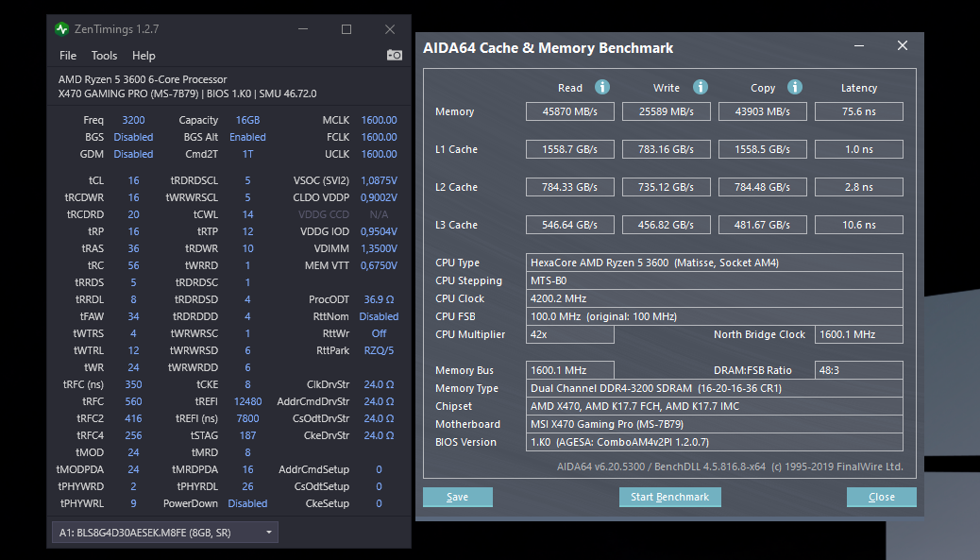Click the ZenTimings app logo icon
Viewport: 980px width, 560px height.
click(x=62, y=28)
